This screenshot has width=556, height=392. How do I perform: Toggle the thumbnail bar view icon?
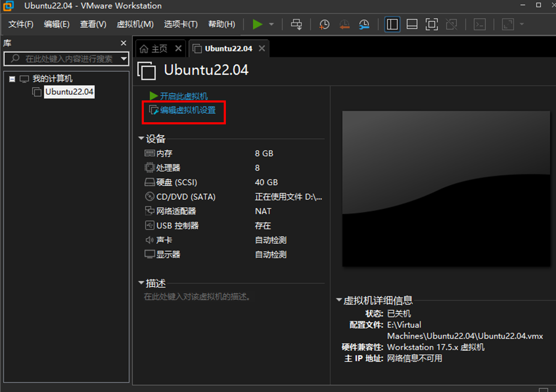tap(412, 24)
